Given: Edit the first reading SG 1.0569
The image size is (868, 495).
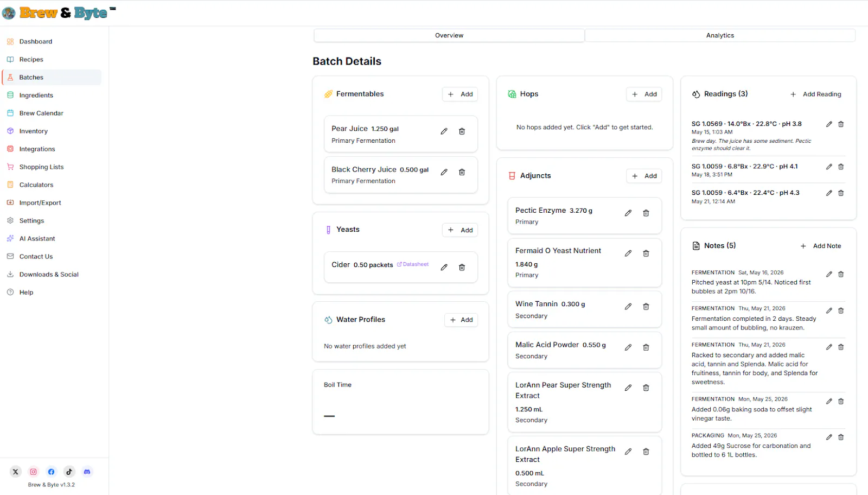Looking at the screenshot, I should click(x=829, y=124).
